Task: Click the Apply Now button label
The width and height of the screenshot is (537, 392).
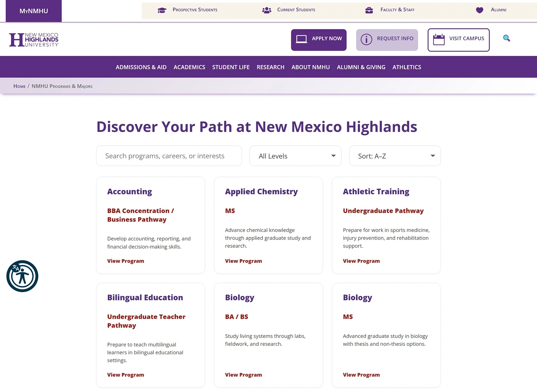Action: click(x=327, y=39)
